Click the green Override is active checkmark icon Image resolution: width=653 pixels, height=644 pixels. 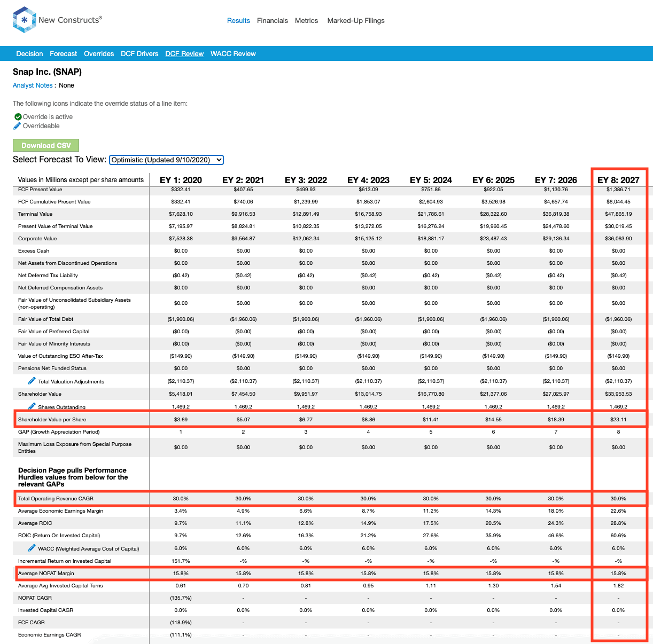(x=18, y=117)
